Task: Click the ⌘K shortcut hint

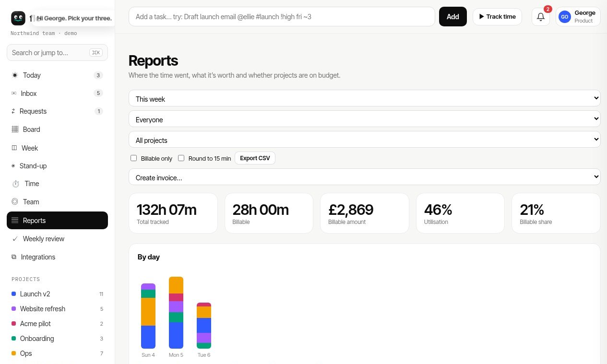Action: (96, 53)
